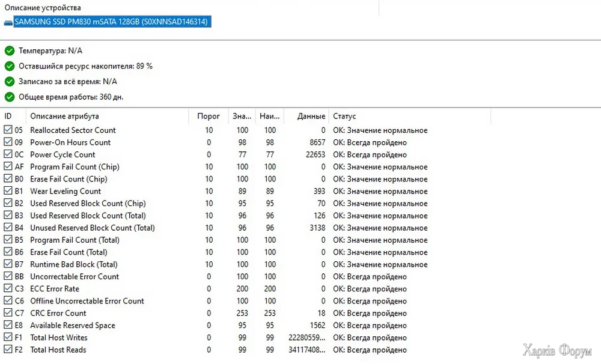
Task: Toggle the B7 Runtime Bad Block checkbox
Action: pyautogui.click(x=8, y=264)
